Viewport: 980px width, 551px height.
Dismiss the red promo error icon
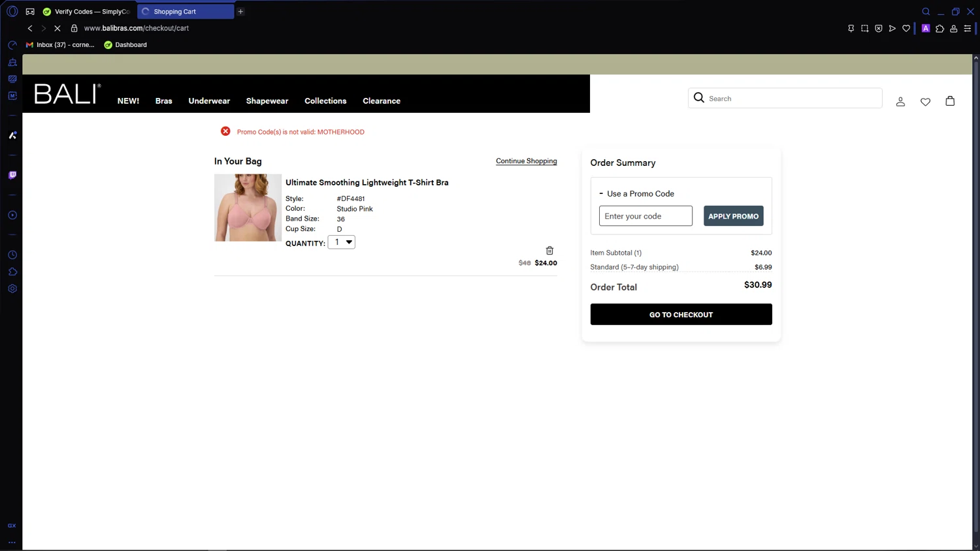click(x=225, y=131)
